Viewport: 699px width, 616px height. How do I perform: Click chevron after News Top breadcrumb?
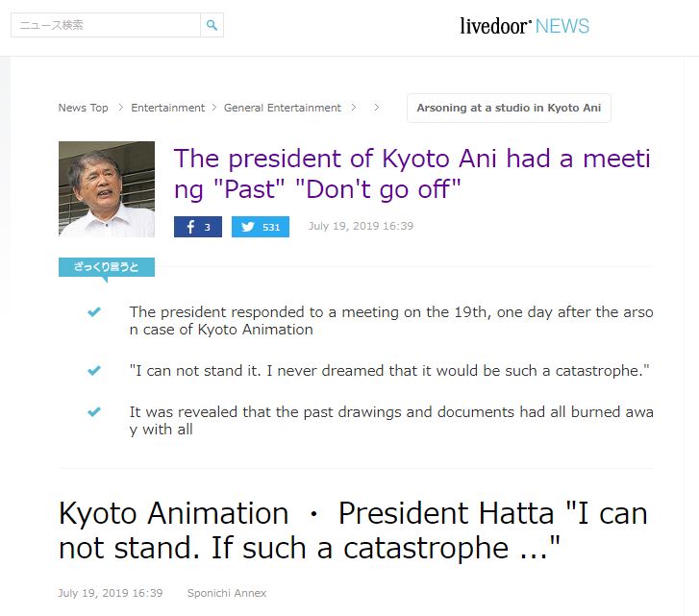pos(120,108)
